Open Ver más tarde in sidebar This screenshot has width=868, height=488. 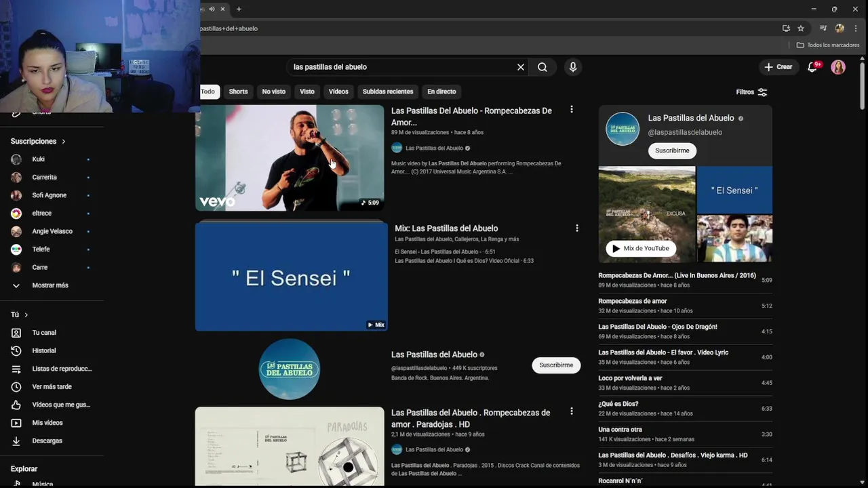pos(52,387)
